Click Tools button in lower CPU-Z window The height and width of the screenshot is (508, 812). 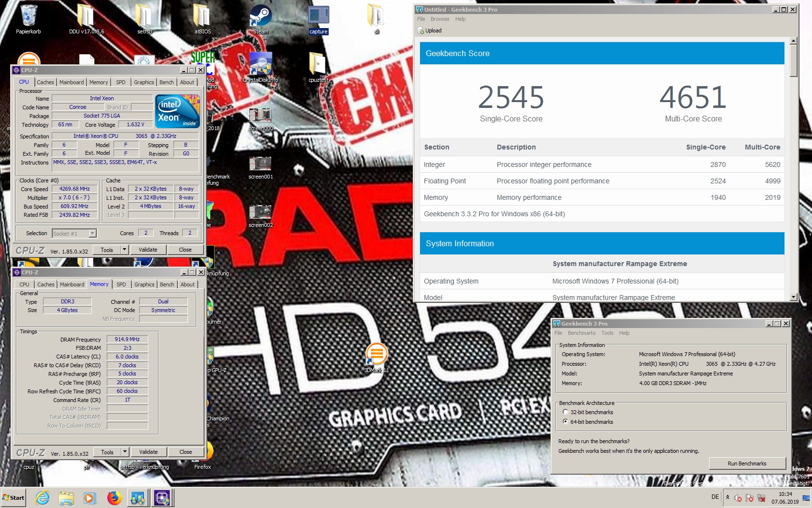(x=107, y=452)
